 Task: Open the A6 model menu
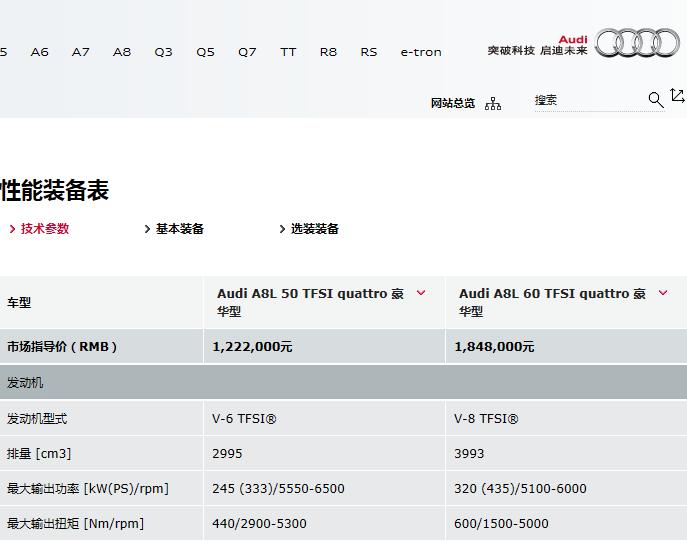point(39,52)
